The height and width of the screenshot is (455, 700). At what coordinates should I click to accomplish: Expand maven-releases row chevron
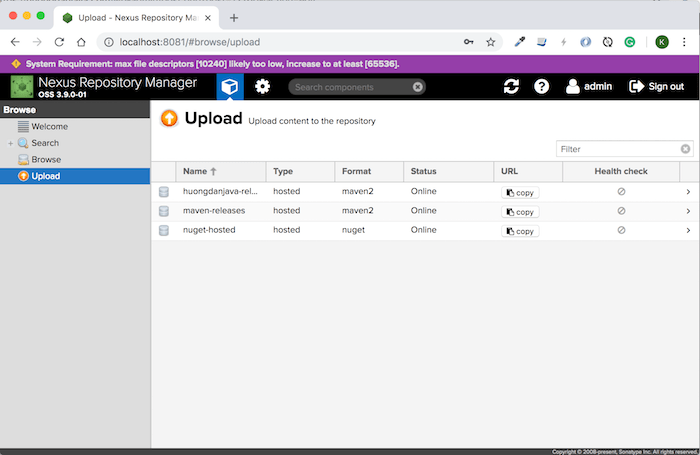688,211
